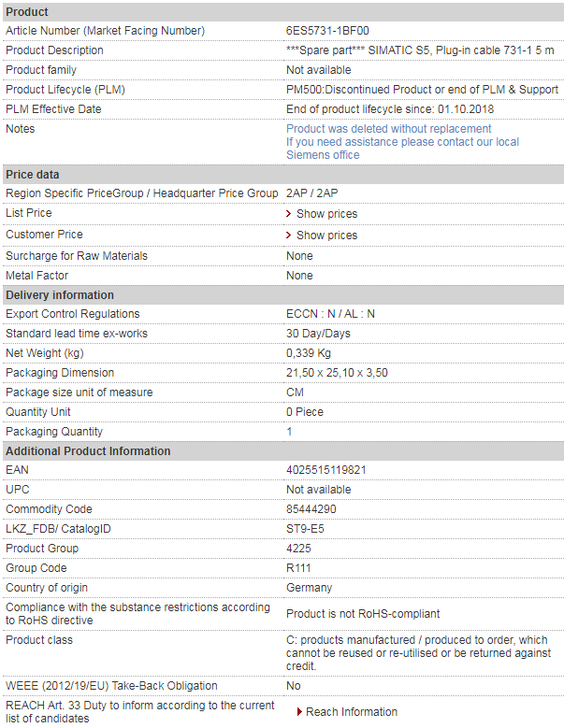Click the 'Product was deleted without replacement' note
This screenshot has height=728, width=564.
point(388,129)
